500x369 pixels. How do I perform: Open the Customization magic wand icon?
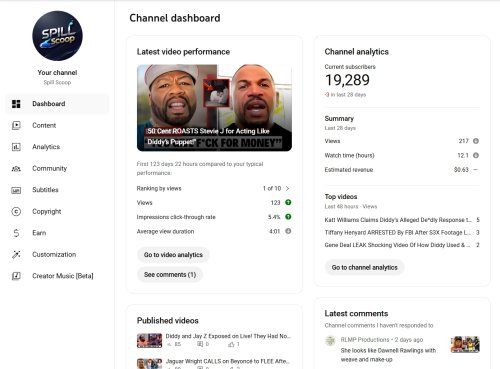[x=16, y=254]
